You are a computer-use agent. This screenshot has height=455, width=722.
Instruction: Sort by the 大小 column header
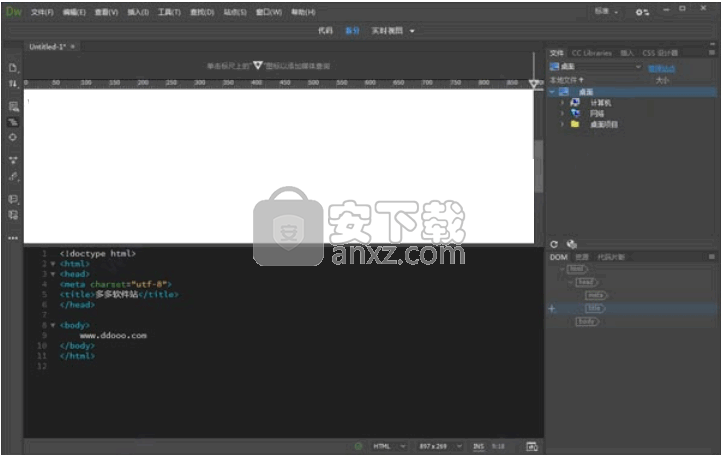[662, 80]
